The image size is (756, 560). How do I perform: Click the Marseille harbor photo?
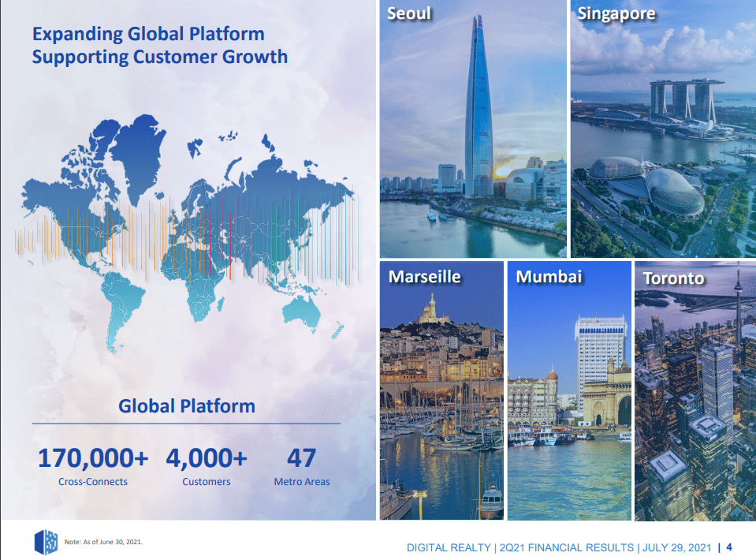click(x=441, y=394)
